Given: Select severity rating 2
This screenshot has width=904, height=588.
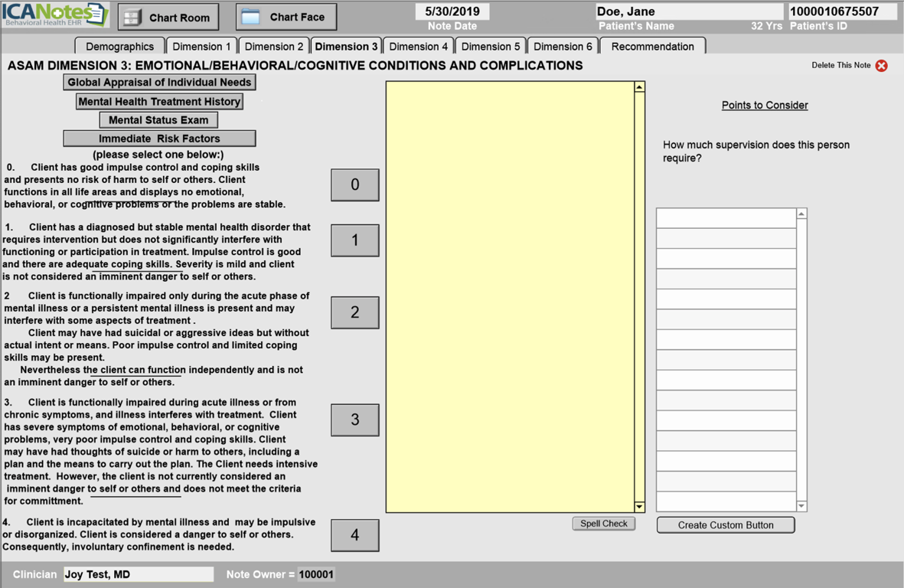Looking at the screenshot, I should [x=354, y=312].
